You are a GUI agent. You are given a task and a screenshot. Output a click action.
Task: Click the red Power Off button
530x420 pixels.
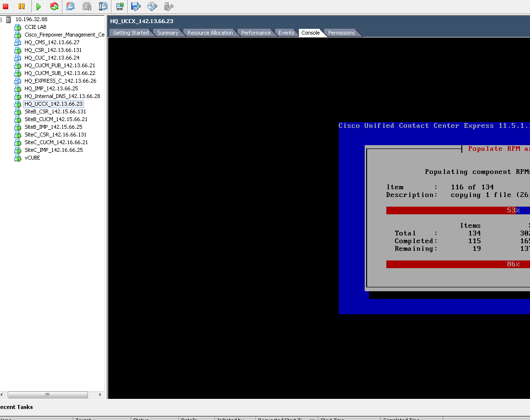[x=5, y=6]
